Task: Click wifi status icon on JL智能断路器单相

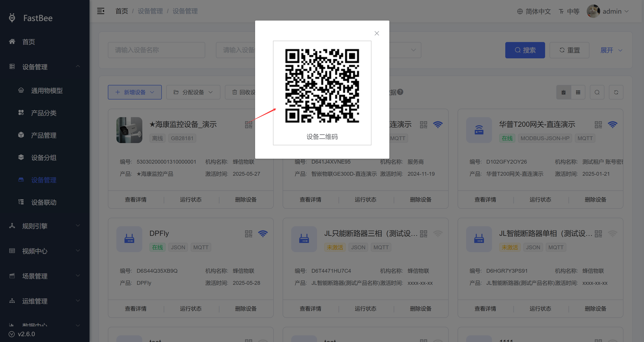Action: [612, 234]
